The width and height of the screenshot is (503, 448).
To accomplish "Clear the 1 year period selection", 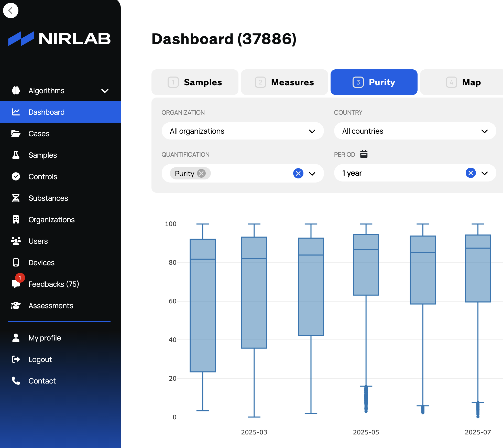I will point(471,173).
